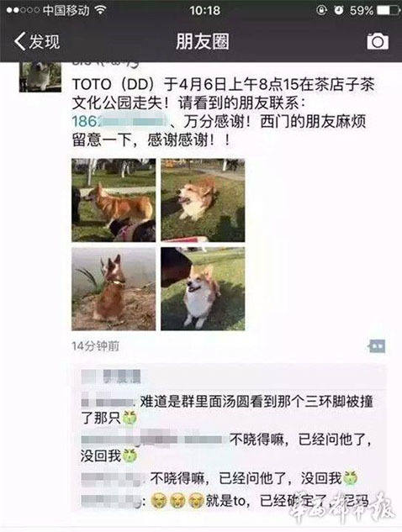Open the first corgi photo, side view
402x532 pixels.
[x=114, y=200]
